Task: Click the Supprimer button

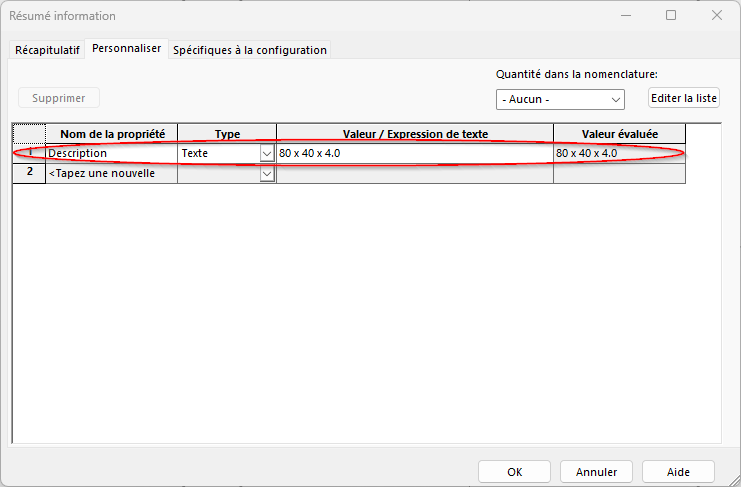Action: pos(59,98)
